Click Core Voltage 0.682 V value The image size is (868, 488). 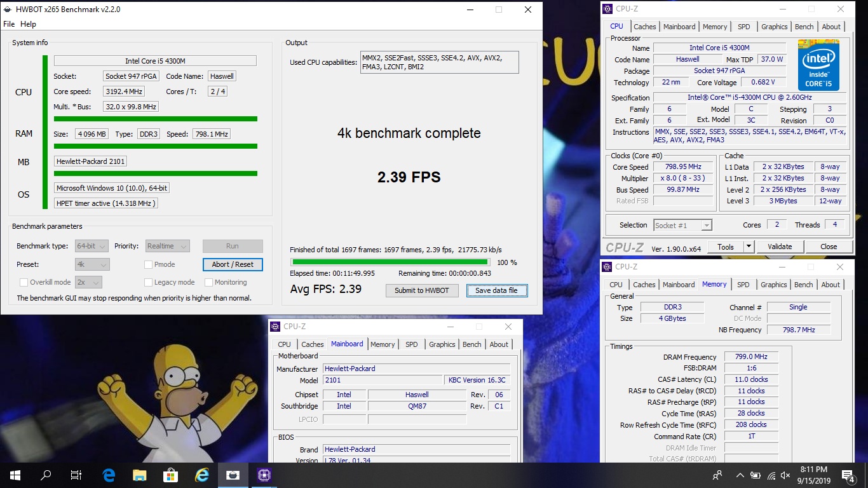[x=763, y=82]
